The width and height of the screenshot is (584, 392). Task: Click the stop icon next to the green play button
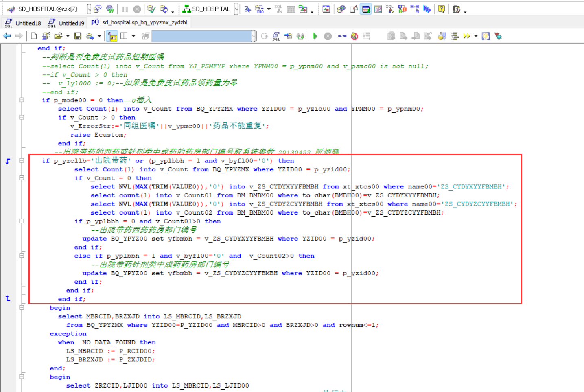(x=328, y=36)
